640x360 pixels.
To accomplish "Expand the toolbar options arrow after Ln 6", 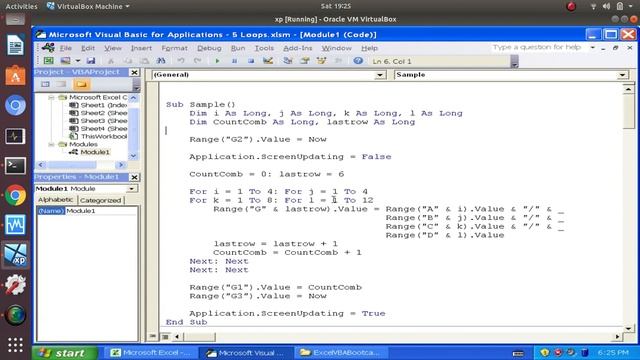I will (514, 62).
